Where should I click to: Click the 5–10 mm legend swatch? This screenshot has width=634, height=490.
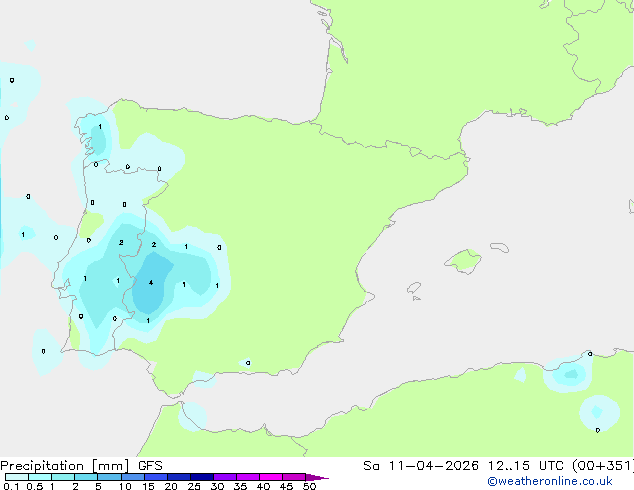pos(109,477)
